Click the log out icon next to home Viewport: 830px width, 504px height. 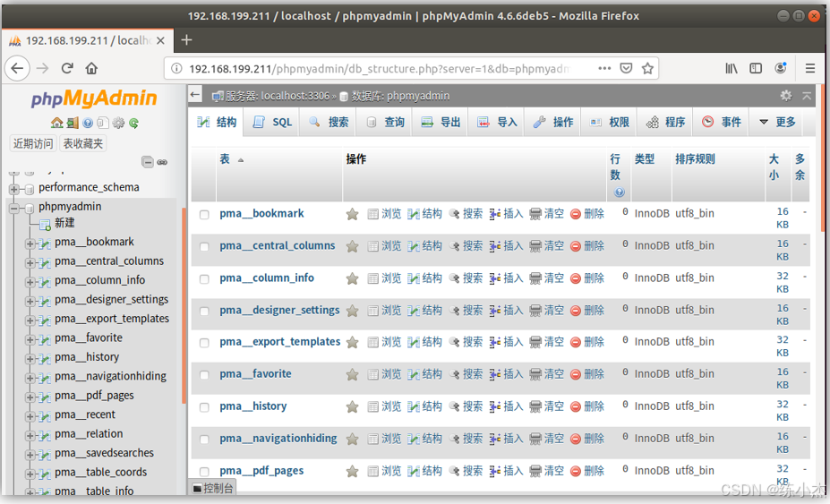[x=73, y=123]
